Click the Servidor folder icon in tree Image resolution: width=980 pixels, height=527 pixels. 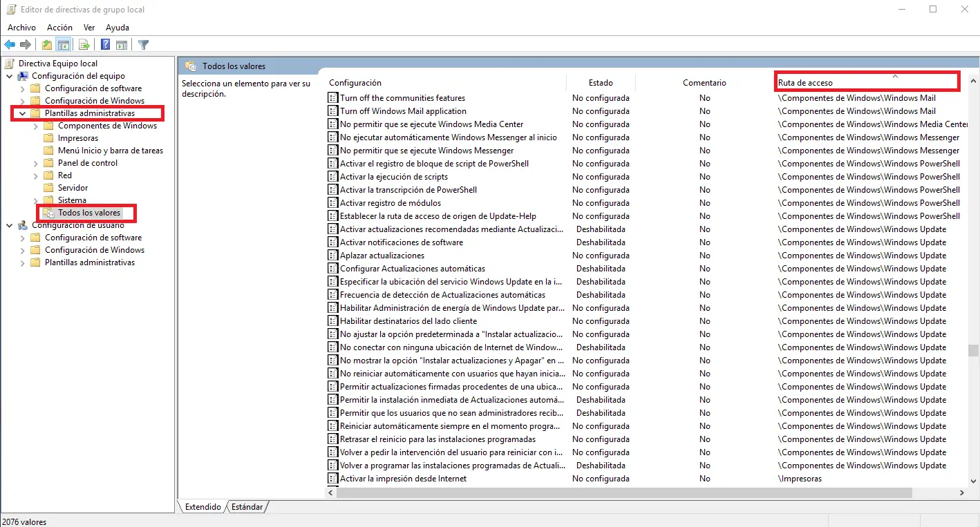coord(48,188)
